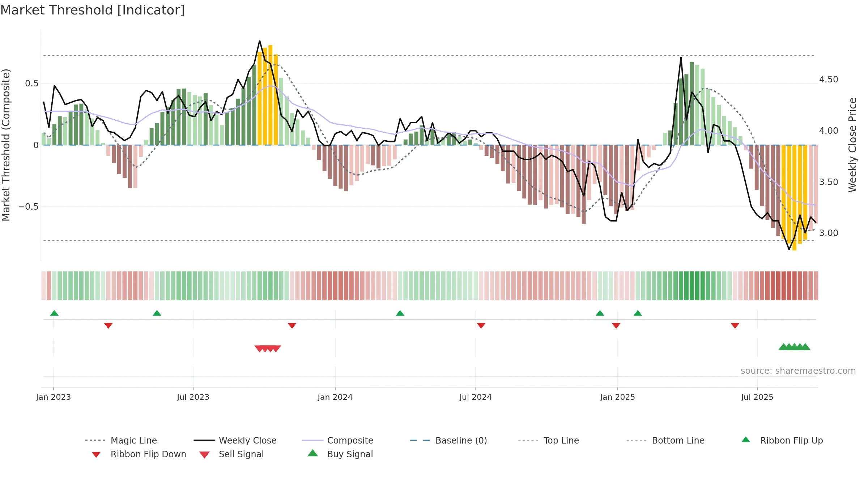
Task: Click the 0.5 tick on left axis
Action: (x=31, y=84)
